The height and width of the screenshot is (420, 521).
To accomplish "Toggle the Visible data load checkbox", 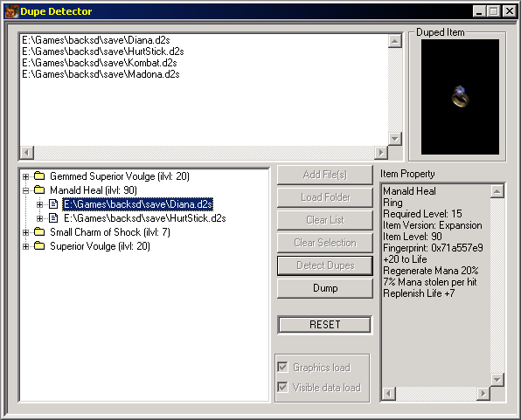I will [x=282, y=387].
